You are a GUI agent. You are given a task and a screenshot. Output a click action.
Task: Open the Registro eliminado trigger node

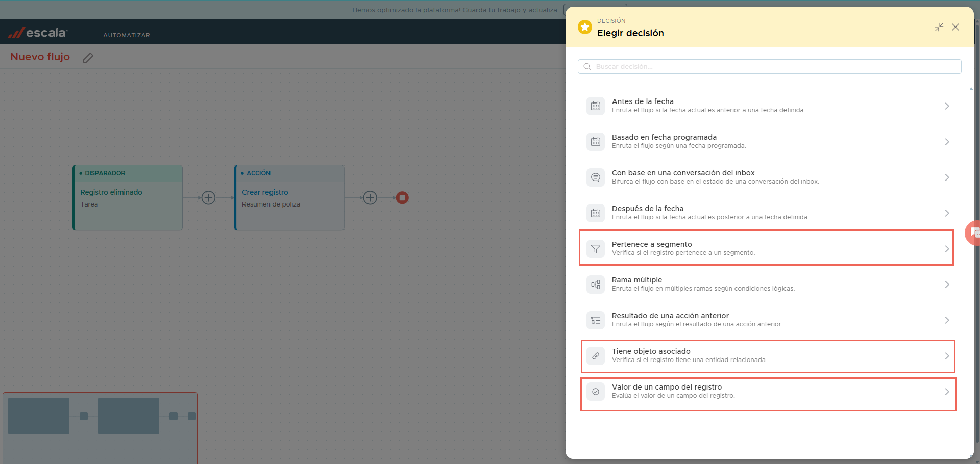128,198
